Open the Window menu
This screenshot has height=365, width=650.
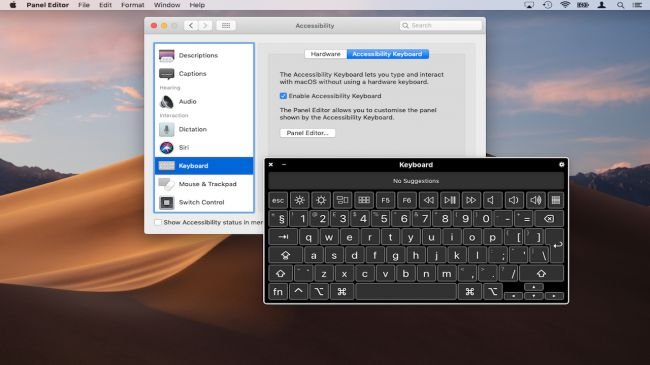167,5
